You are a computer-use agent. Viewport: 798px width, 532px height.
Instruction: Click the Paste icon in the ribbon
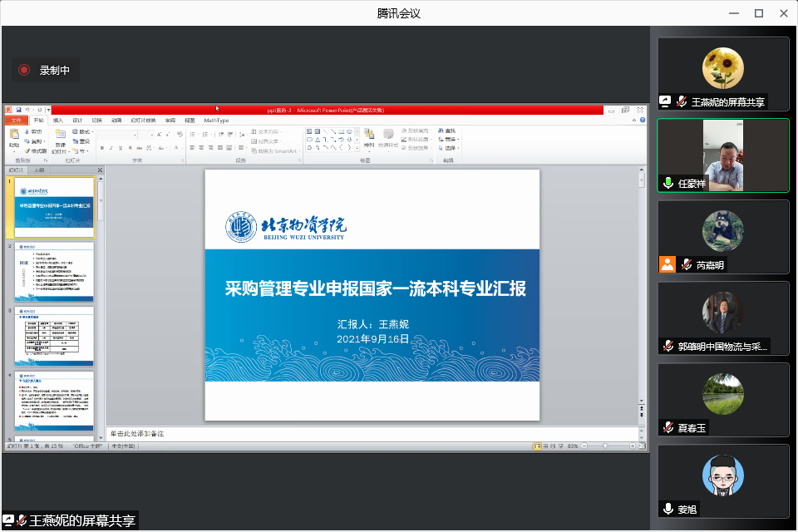(13, 135)
